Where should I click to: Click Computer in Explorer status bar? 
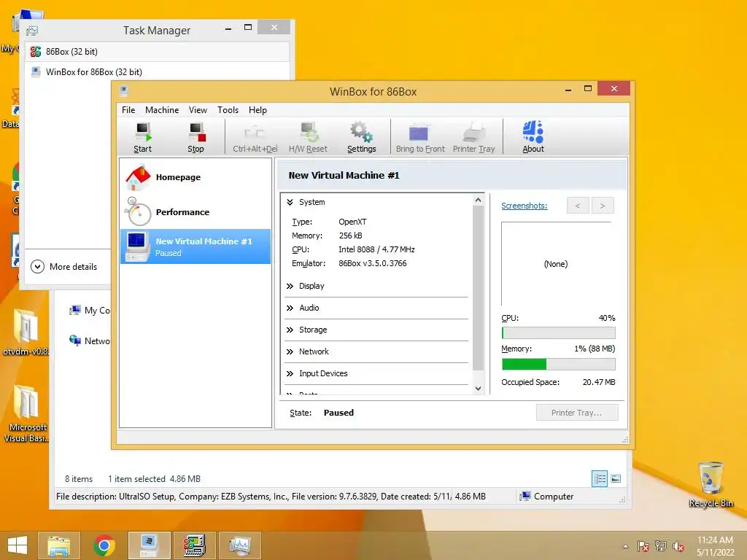[546, 496]
